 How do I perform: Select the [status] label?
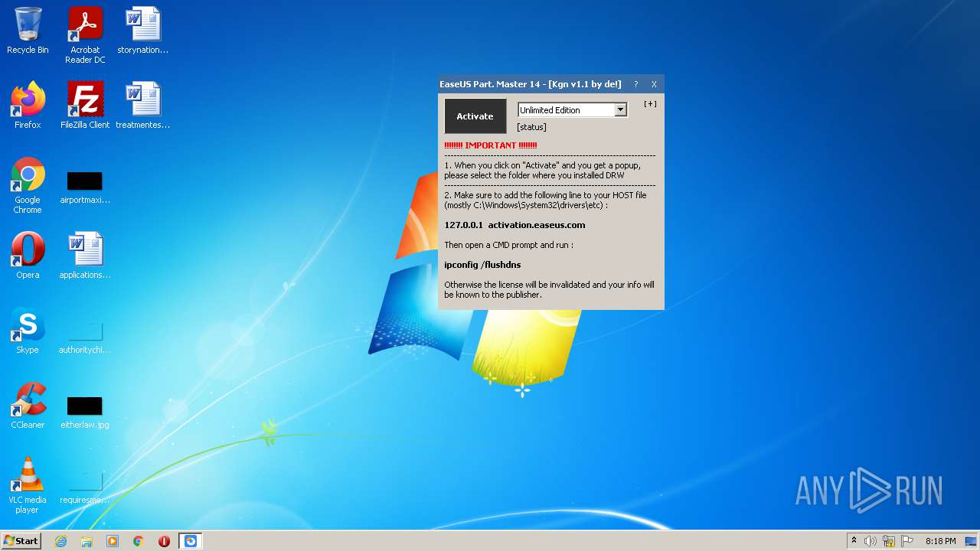[531, 127]
